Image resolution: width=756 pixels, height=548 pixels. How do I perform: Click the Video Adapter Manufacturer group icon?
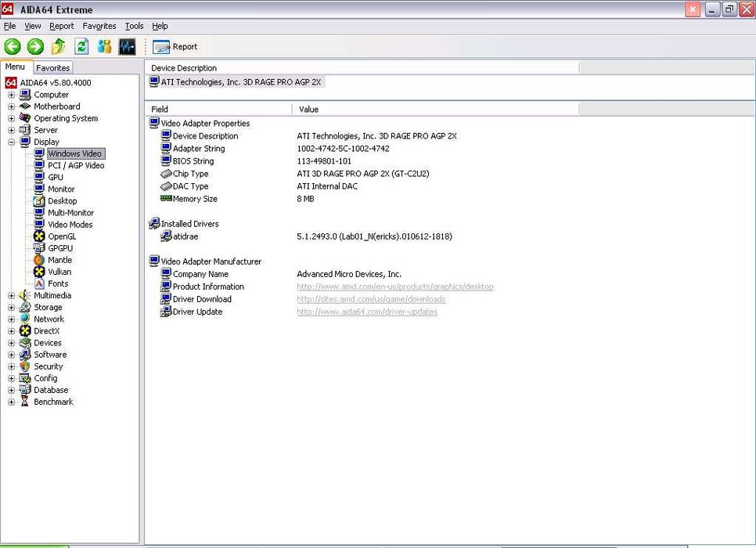click(x=154, y=261)
